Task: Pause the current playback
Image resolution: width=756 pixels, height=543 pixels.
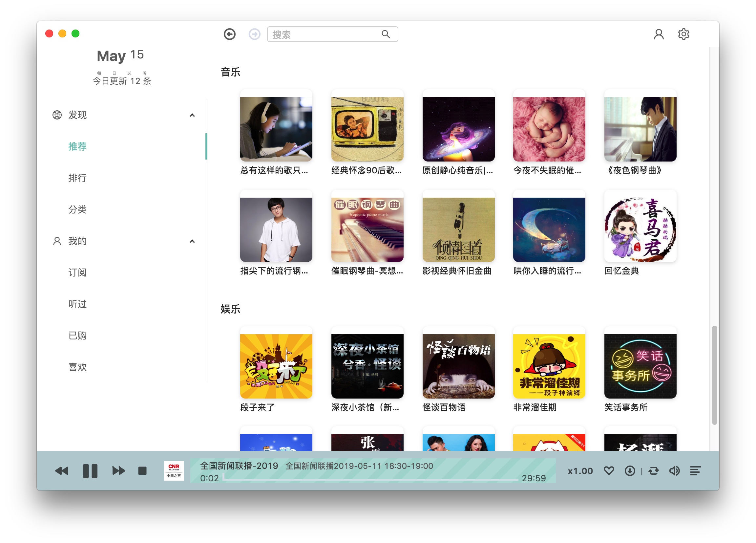Action: pyautogui.click(x=90, y=471)
